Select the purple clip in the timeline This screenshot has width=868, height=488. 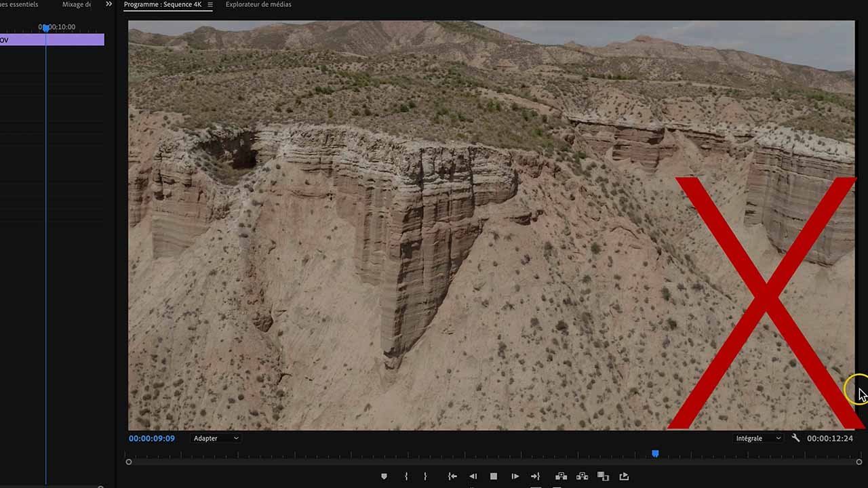click(52, 40)
